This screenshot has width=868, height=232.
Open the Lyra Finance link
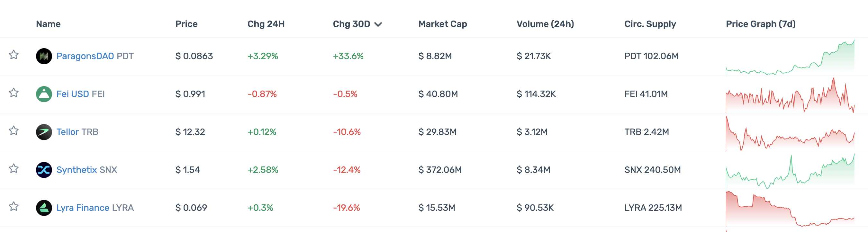(x=83, y=208)
